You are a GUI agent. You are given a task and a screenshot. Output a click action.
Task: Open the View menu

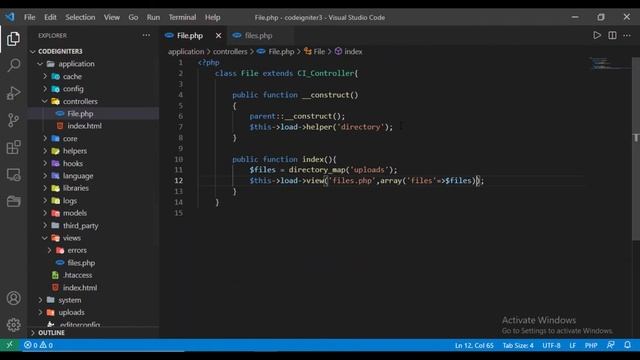(x=111, y=17)
